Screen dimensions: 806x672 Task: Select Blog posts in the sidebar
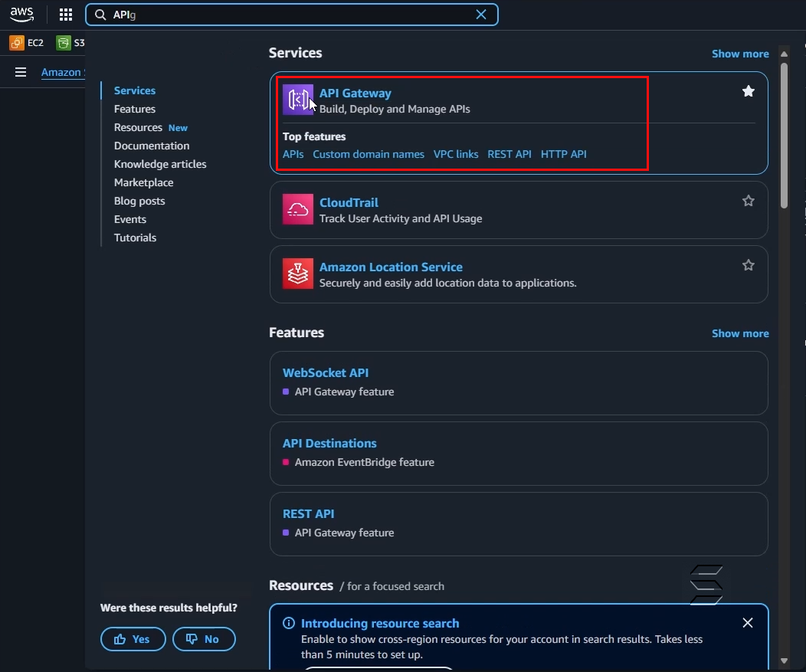tap(139, 201)
